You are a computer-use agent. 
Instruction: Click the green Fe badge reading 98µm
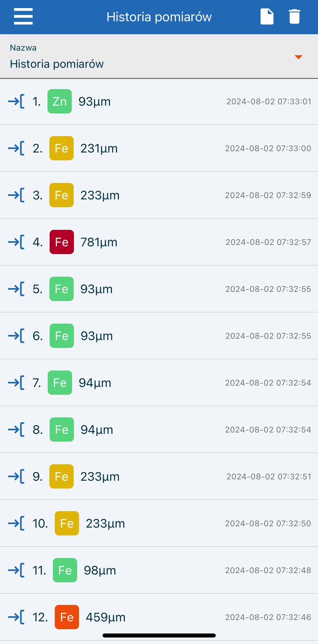65,570
